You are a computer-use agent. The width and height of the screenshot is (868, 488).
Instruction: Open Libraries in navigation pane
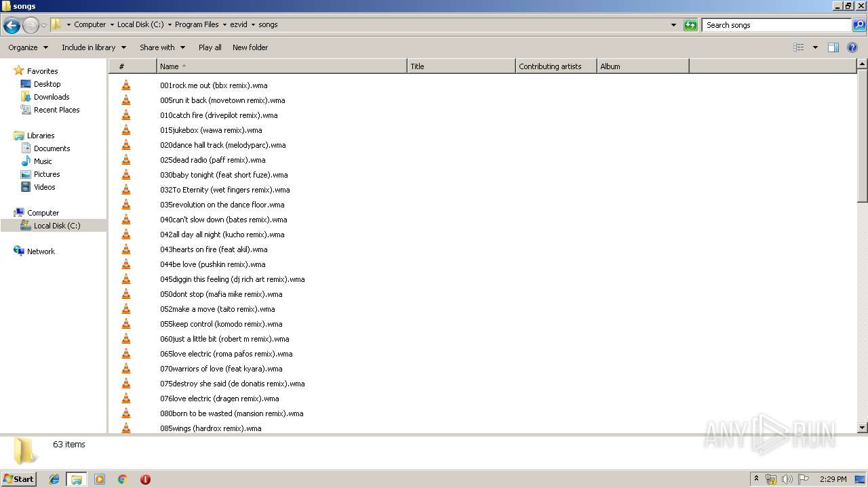41,136
